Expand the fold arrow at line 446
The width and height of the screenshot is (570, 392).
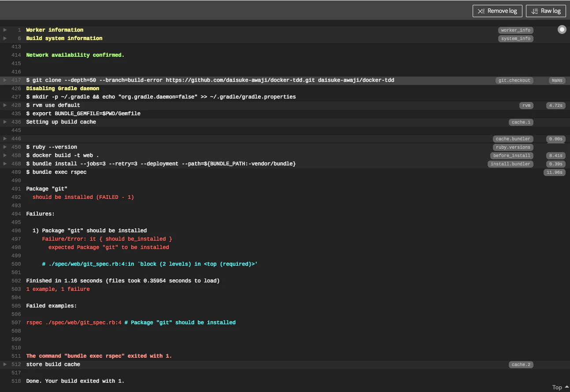pos(5,139)
